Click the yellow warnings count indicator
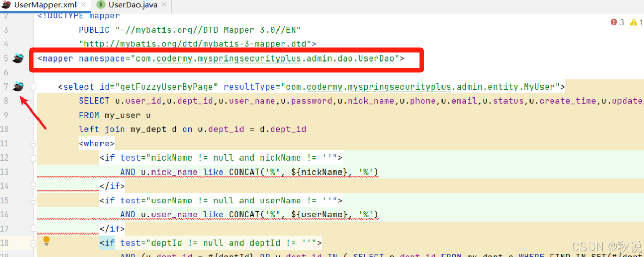 pyautogui.click(x=636, y=22)
